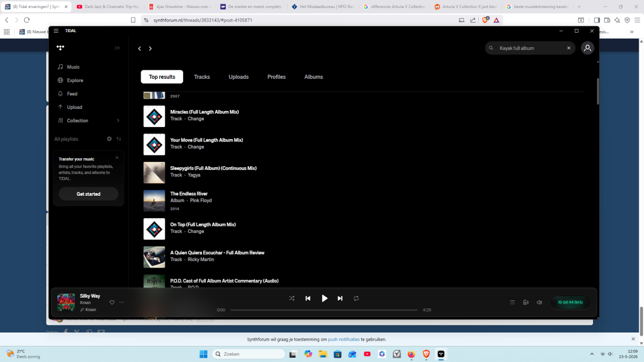This screenshot has height=362, width=644.
Task: Sort playlists with the arrows icon
Action: pyautogui.click(x=119, y=139)
